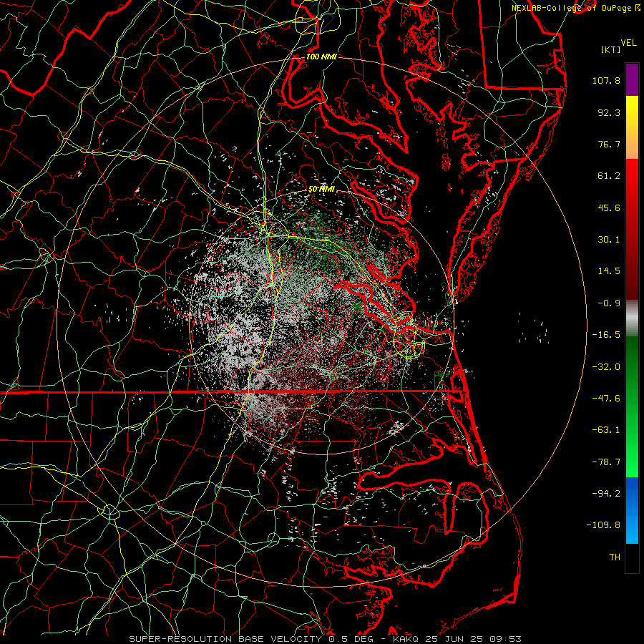Select the -94.2 legend value
The image size is (644, 644).
(x=606, y=494)
